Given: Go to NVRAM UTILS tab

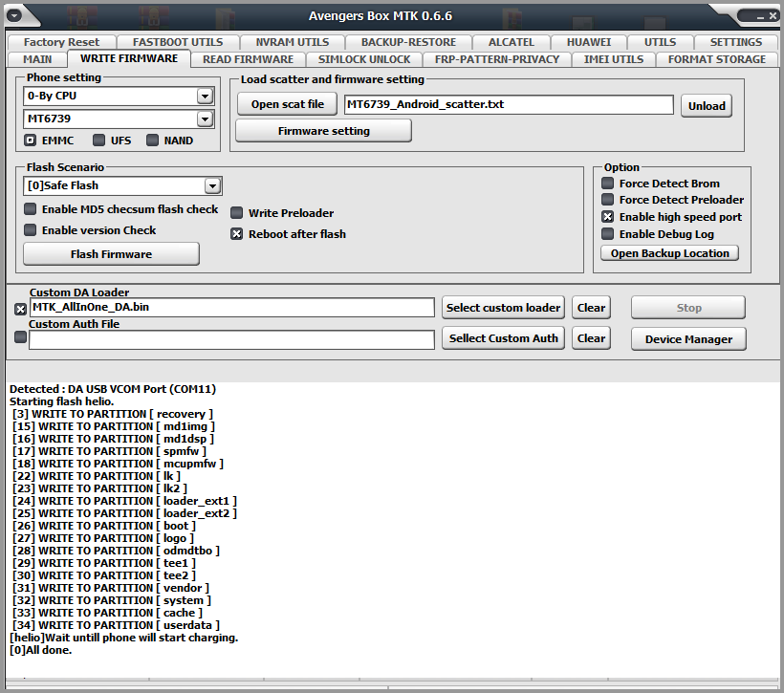Looking at the screenshot, I should pos(293,42).
